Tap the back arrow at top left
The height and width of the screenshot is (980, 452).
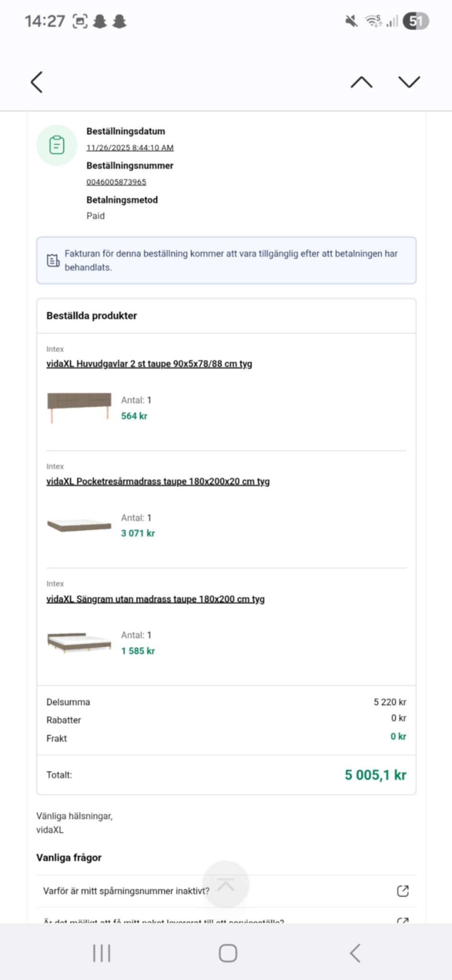click(x=36, y=82)
